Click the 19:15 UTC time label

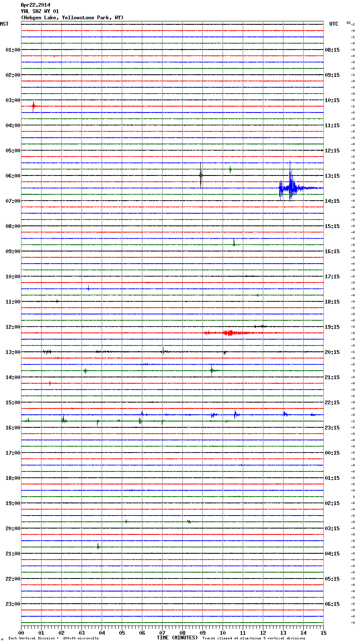point(332,327)
